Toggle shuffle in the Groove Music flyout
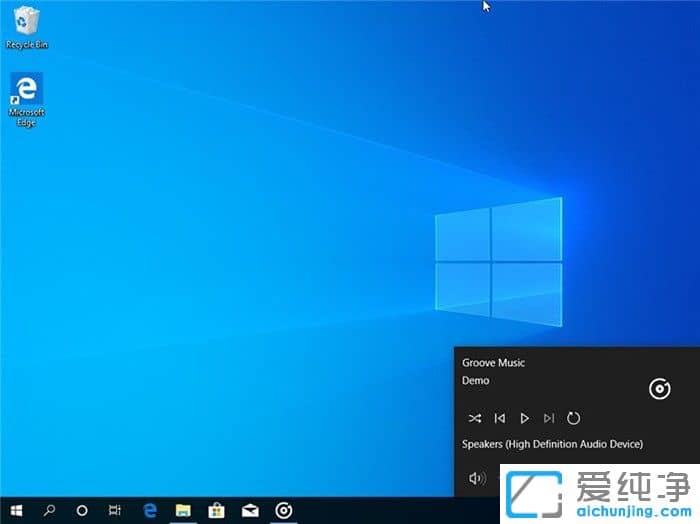This screenshot has height=524, width=700. tap(475, 418)
